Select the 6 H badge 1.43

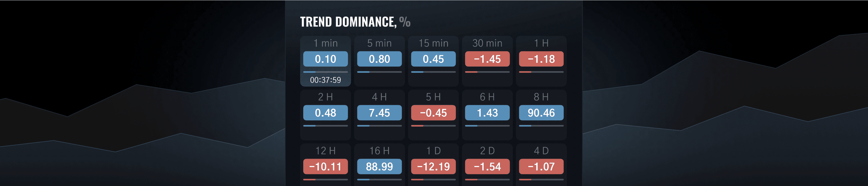click(487, 113)
